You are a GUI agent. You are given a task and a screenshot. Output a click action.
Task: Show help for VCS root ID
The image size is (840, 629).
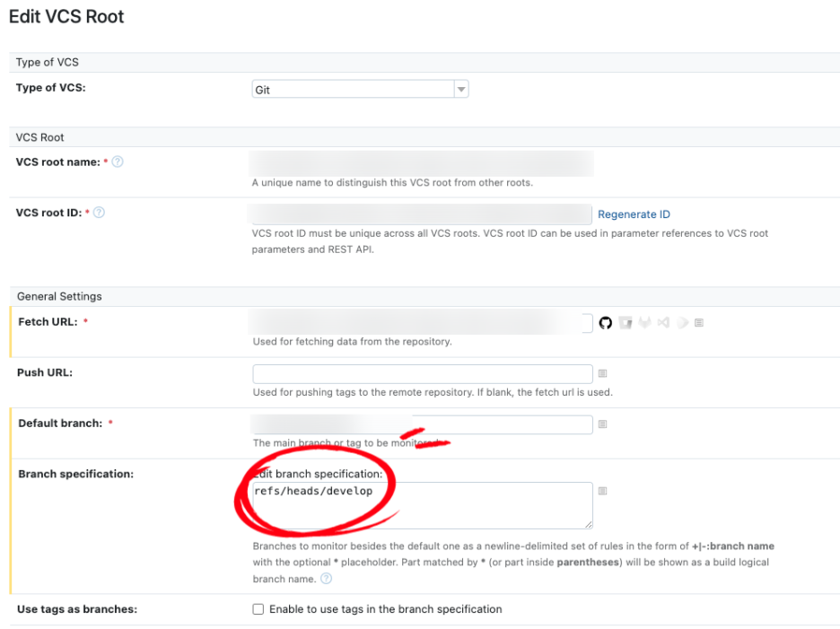click(x=99, y=213)
